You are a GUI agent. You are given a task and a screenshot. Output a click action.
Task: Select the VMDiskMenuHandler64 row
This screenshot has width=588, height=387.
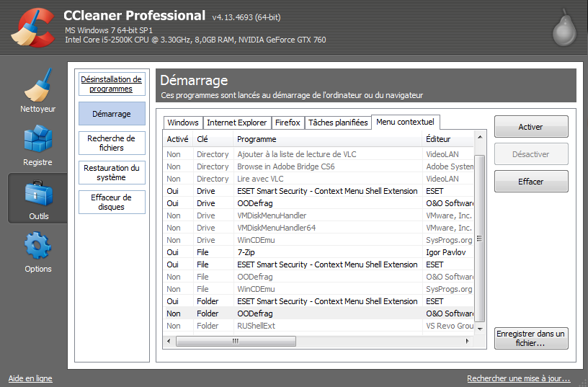(318, 228)
